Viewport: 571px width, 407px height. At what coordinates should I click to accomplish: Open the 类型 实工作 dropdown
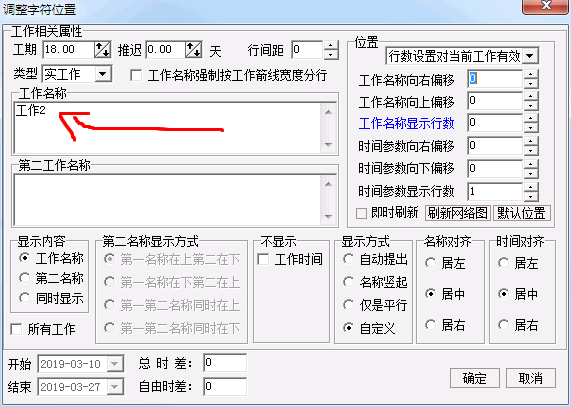coord(103,74)
